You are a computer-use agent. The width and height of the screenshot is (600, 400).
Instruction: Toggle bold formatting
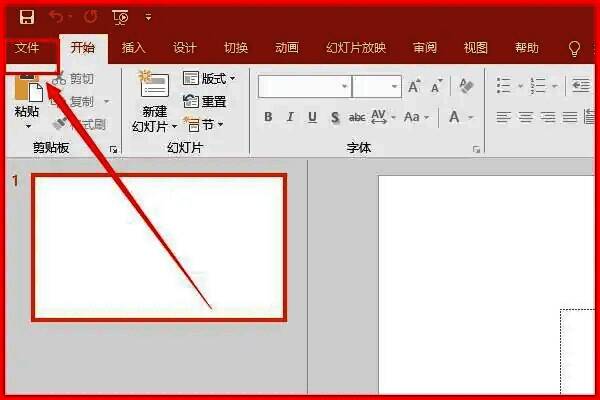pyautogui.click(x=268, y=117)
